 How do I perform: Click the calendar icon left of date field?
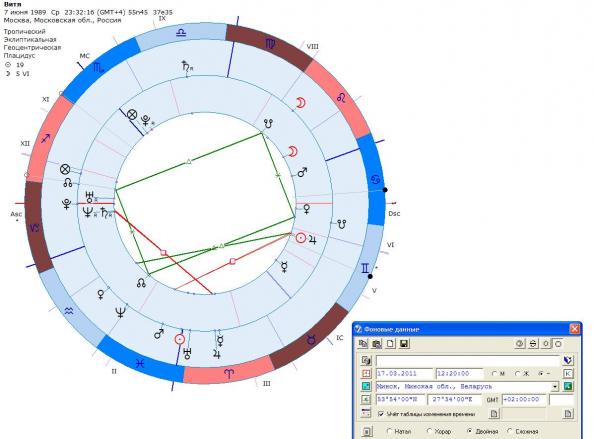click(366, 373)
